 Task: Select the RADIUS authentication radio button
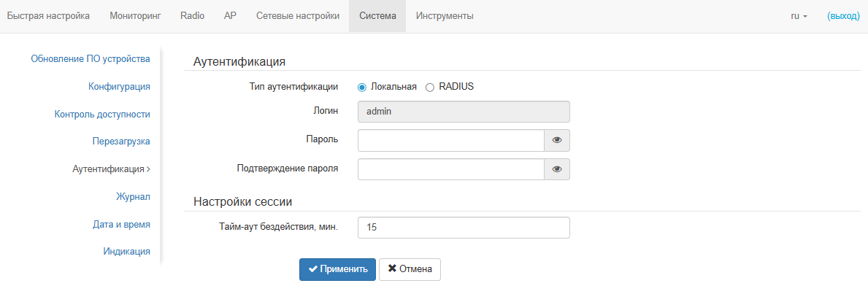click(430, 87)
